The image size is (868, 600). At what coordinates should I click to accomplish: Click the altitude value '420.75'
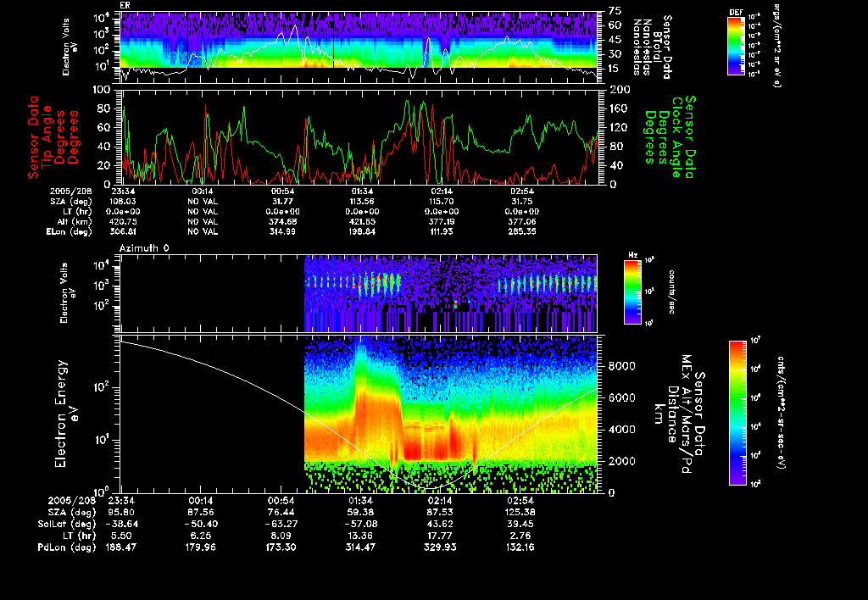(x=123, y=222)
